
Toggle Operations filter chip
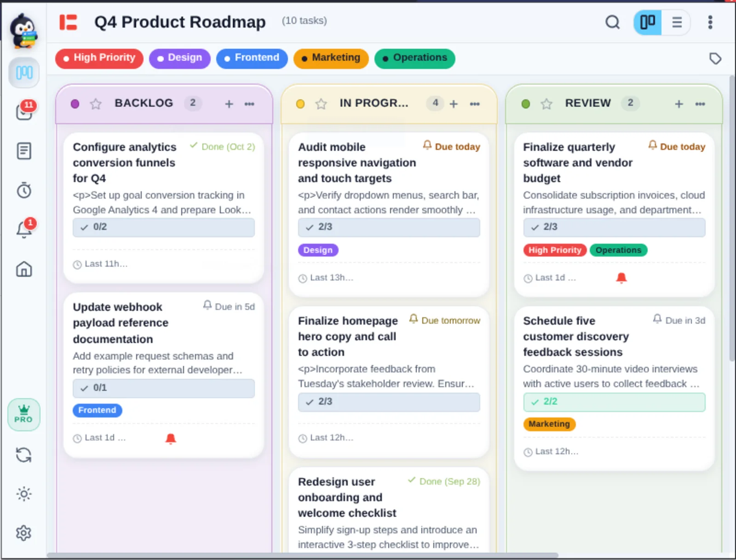[415, 58]
